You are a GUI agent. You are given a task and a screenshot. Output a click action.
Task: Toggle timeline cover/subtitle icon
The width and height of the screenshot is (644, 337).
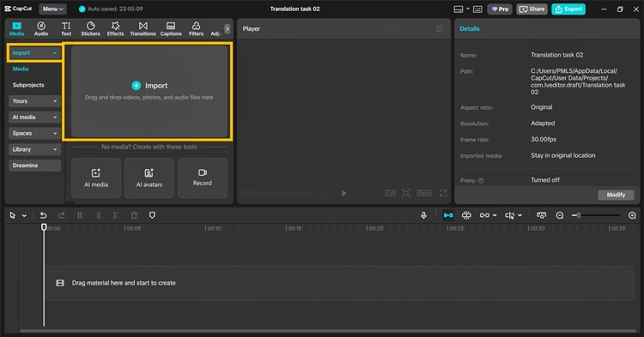tap(541, 215)
